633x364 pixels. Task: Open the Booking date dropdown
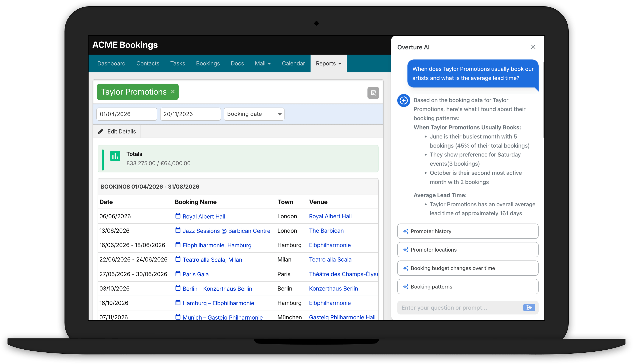(254, 114)
